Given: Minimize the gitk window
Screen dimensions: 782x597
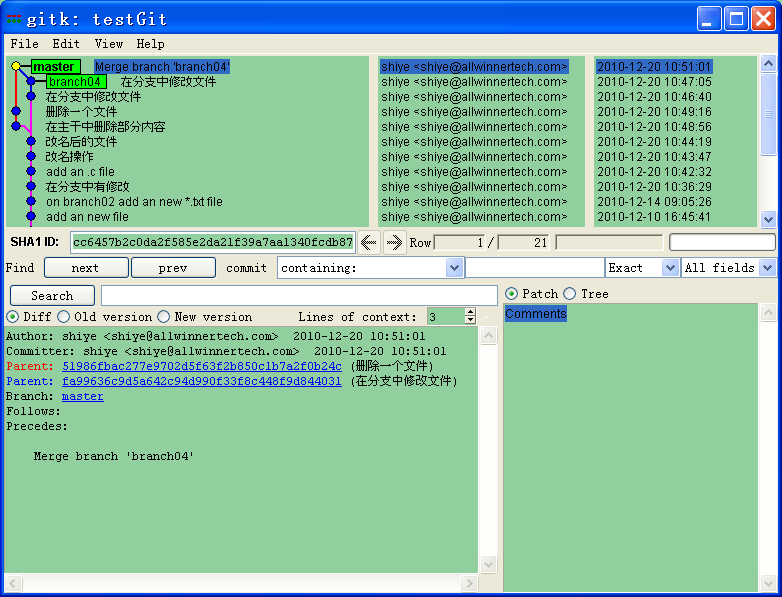Looking at the screenshot, I should [709, 19].
